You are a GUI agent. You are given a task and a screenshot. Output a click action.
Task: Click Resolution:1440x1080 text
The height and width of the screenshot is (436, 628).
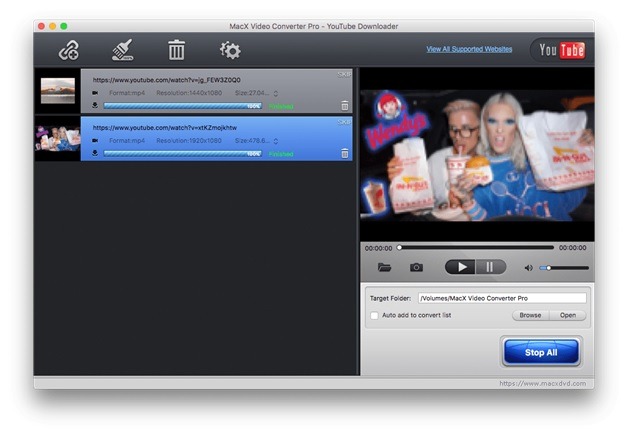189,93
